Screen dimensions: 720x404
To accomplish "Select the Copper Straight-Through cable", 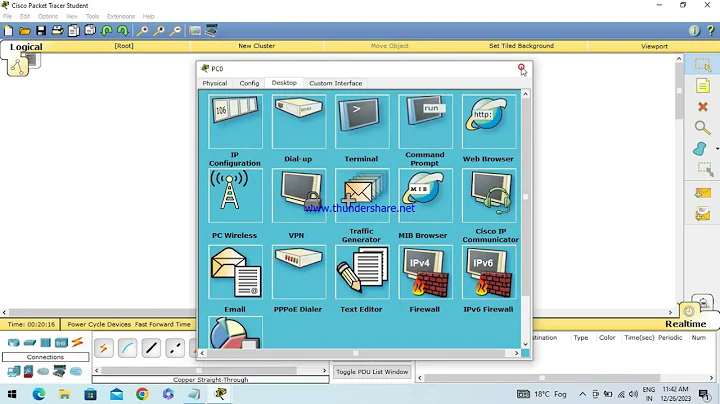I will (152, 348).
